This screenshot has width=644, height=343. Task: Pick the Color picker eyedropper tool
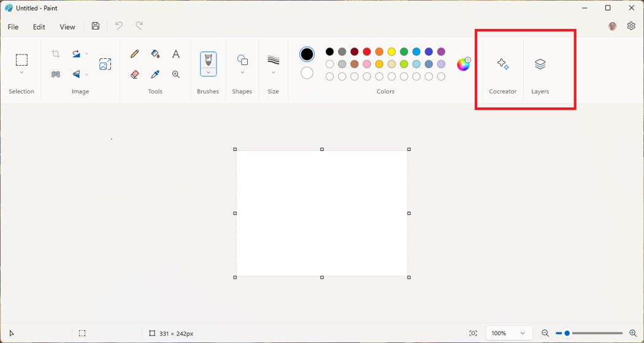pyautogui.click(x=155, y=74)
